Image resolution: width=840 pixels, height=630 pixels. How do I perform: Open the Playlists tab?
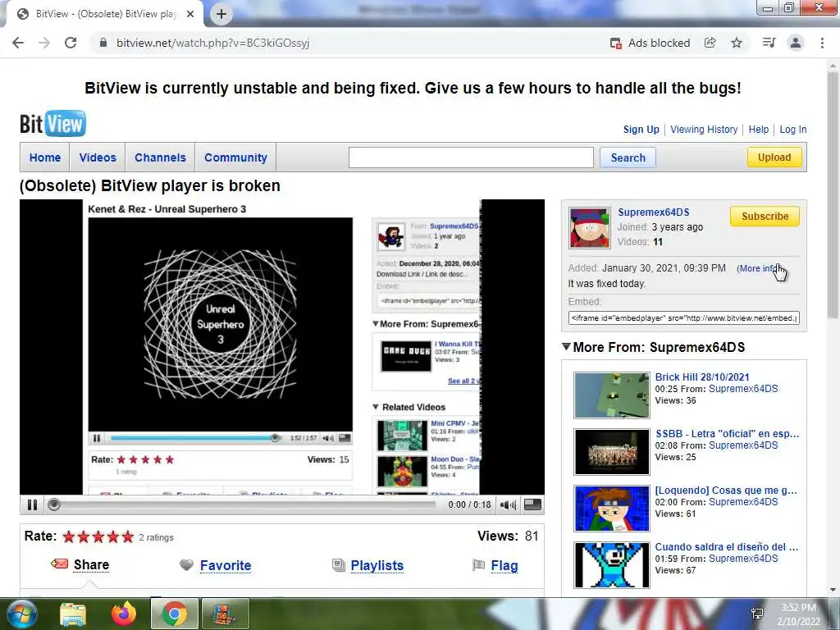(377, 565)
